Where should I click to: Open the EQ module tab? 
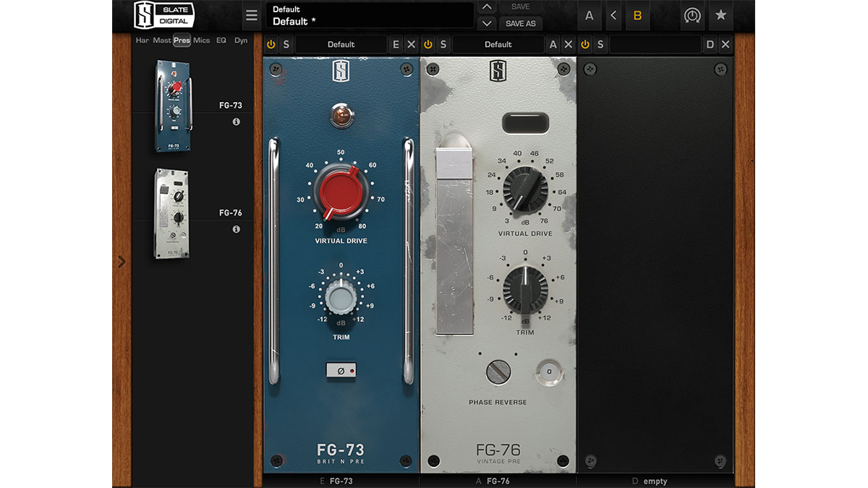pyautogui.click(x=221, y=40)
